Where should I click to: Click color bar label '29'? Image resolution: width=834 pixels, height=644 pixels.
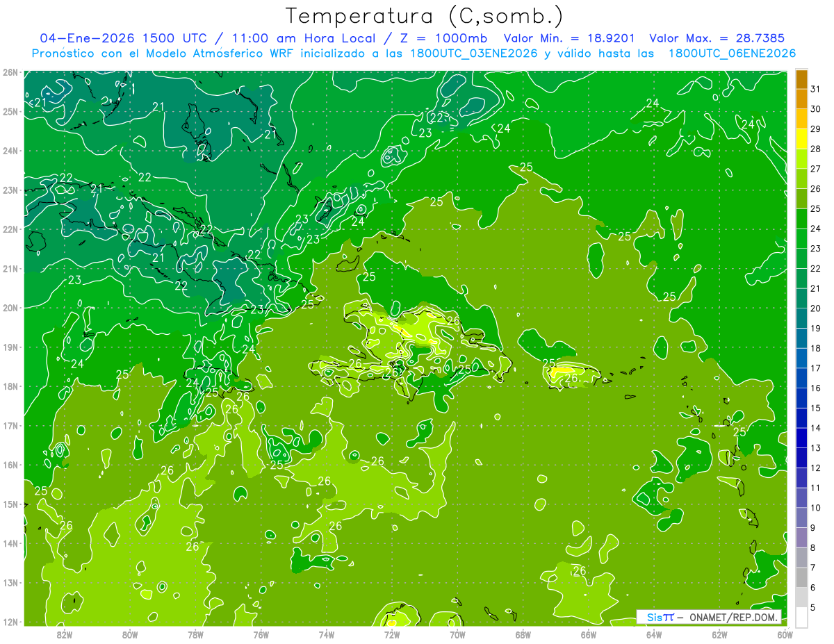tap(816, 129)
